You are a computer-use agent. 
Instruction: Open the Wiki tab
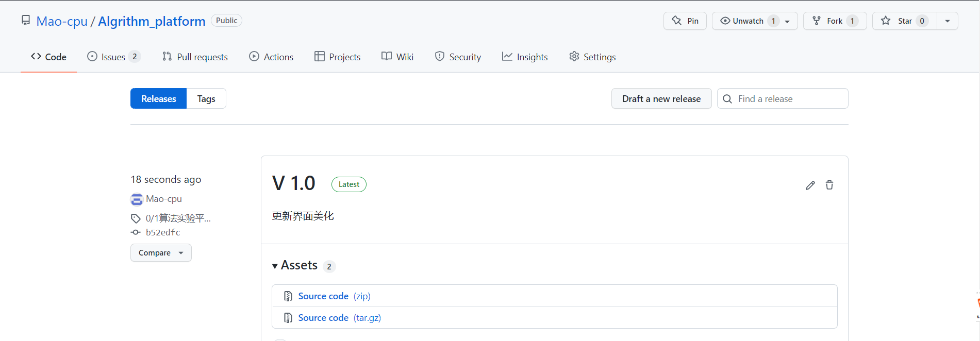coord(397,57)
